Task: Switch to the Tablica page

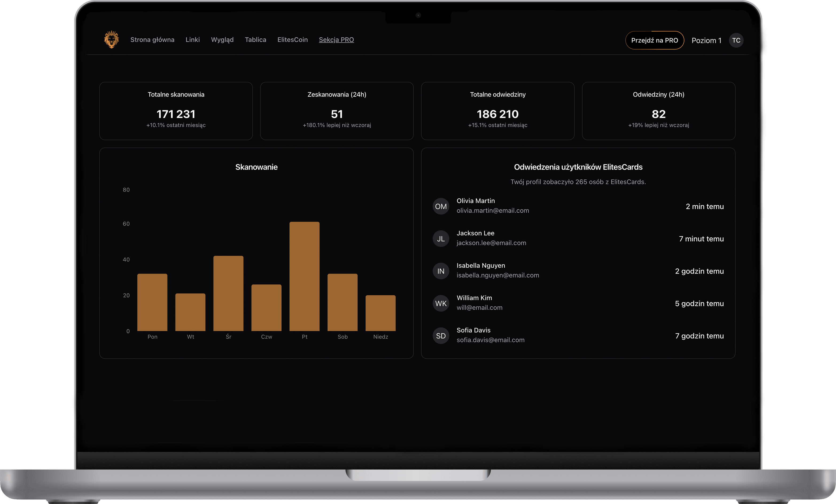Action: 255,40
